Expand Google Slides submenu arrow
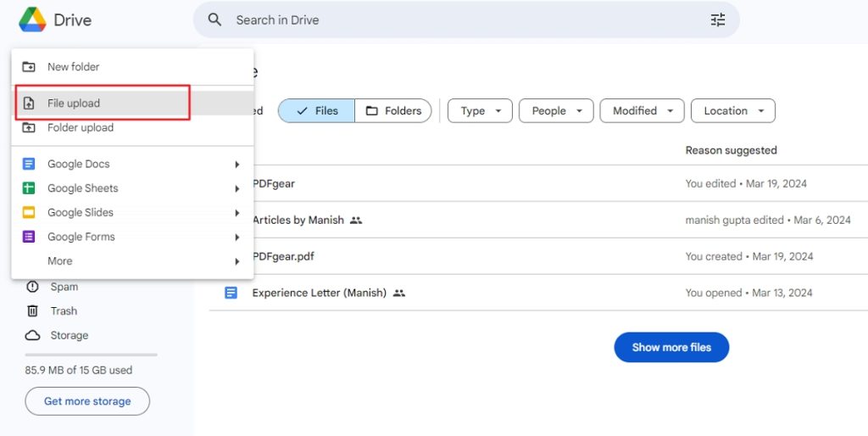Screen dimensions: 868x436 (x=237, y=213)
